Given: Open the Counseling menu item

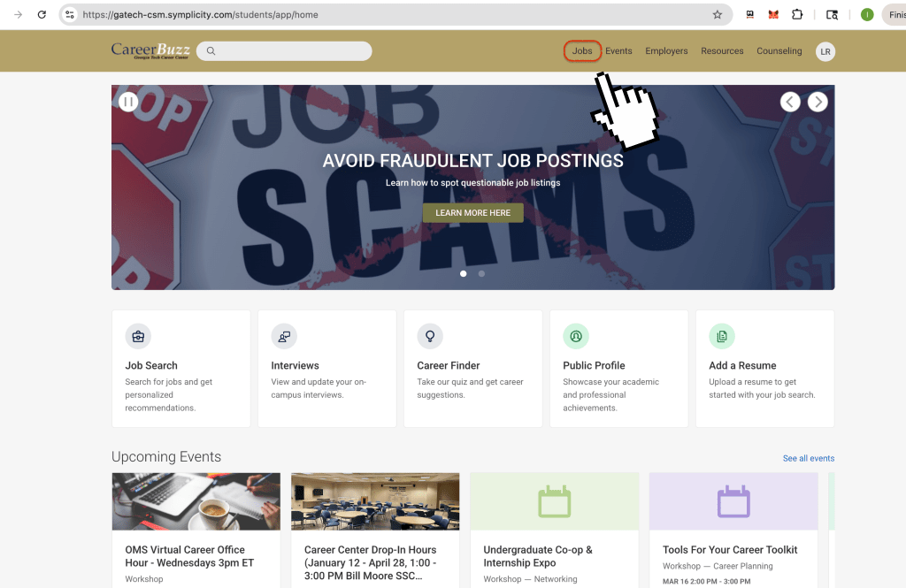Looking at the screenshot, I should [779, 50].
